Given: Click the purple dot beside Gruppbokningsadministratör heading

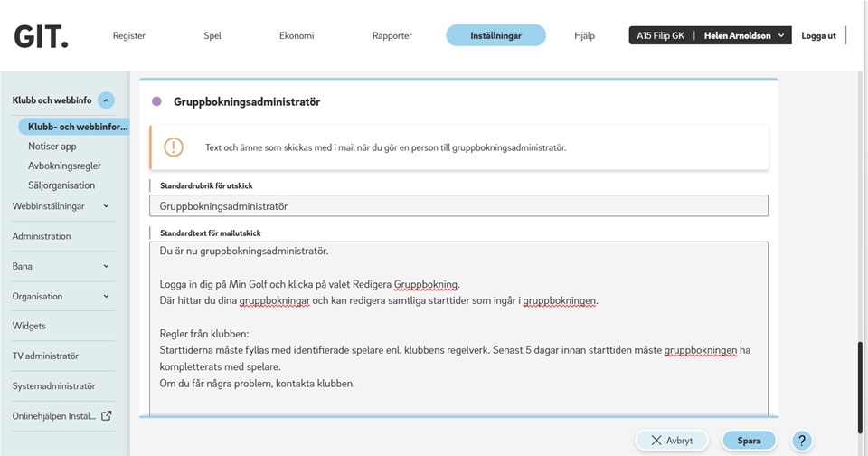Looking at the screenshot, I should [x=156, y=102].
